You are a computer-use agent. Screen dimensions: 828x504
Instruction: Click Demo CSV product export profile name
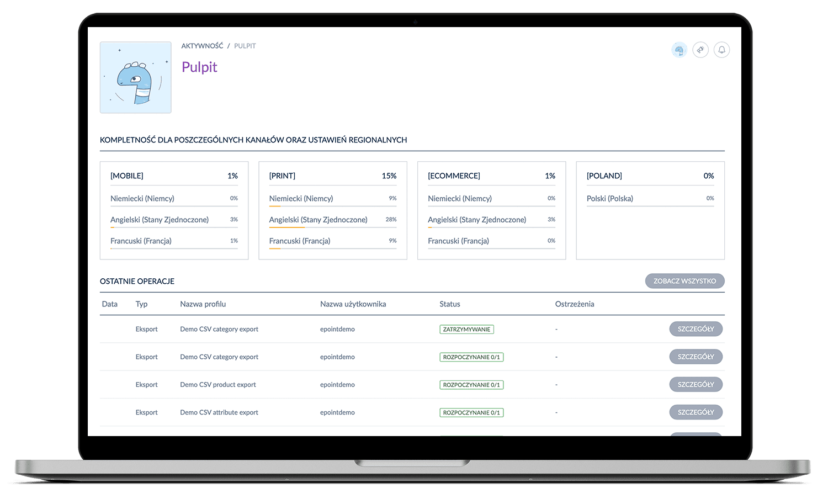pos(217,385)
